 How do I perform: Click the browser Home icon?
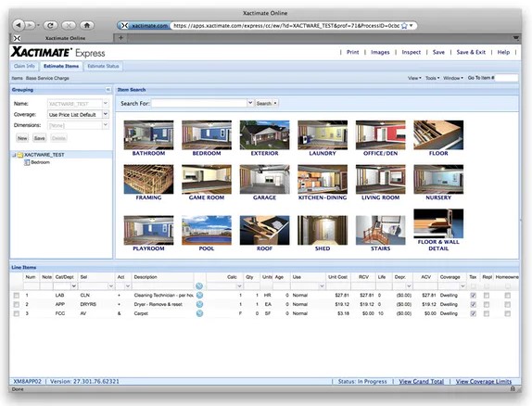[87, 25]
